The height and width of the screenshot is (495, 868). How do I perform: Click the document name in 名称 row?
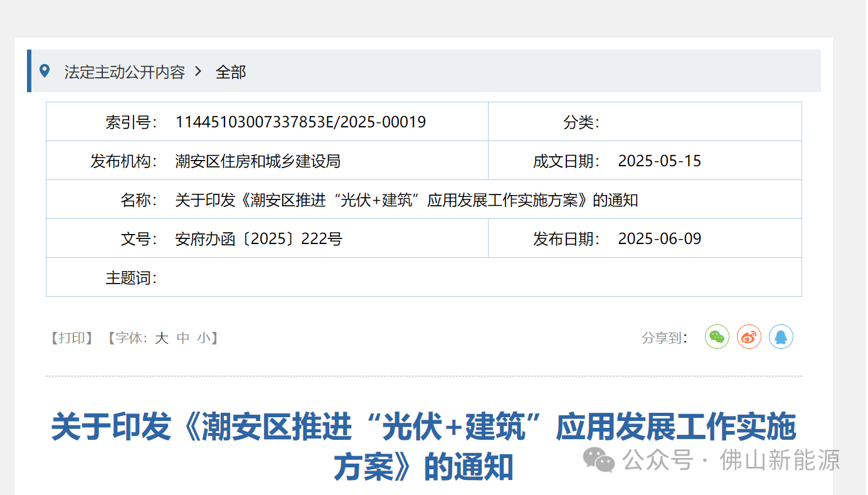[x=406, y=200]
